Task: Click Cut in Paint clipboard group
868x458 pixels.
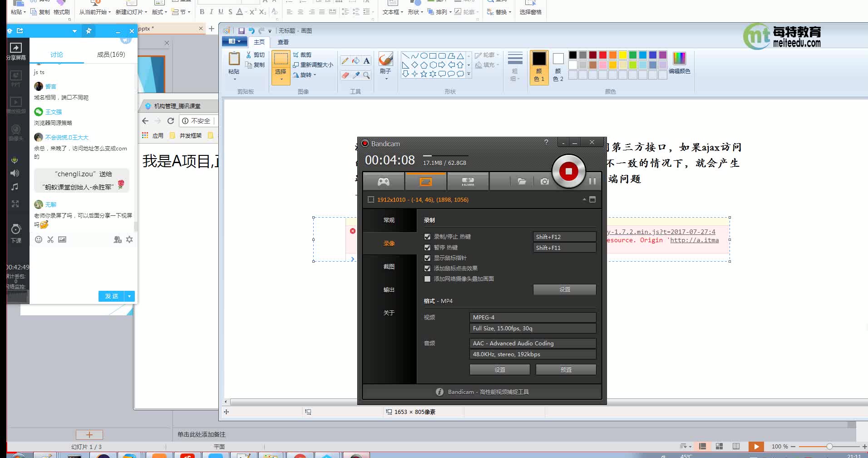Action: tap(256, 55)
